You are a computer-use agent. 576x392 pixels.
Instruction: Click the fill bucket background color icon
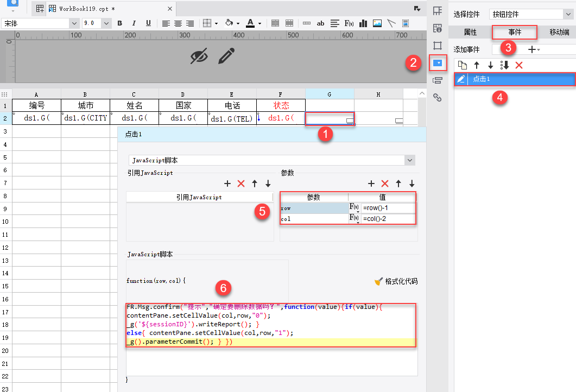[229, 23]
